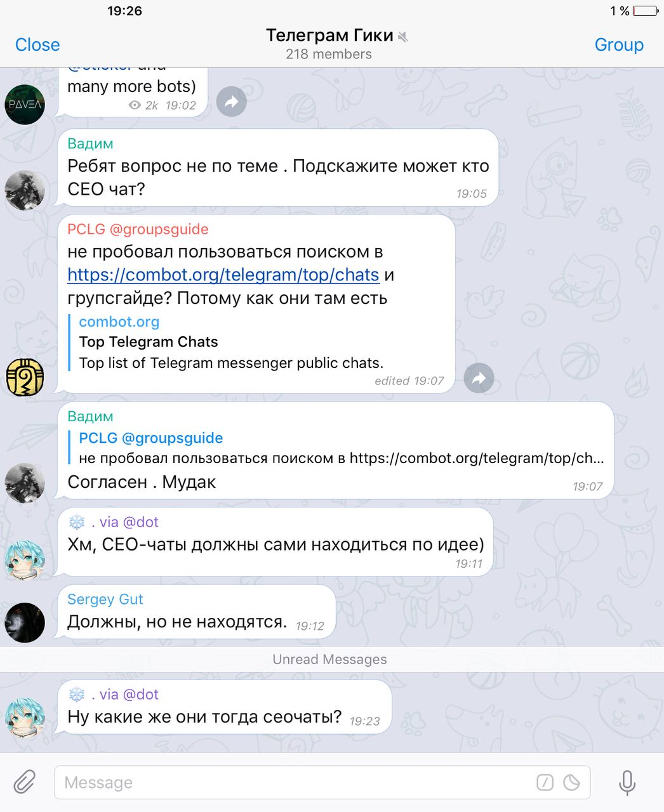Tap the Телеграм Гики chat title
This screenshot has height=812, width=664.
[x=329, y=36]
